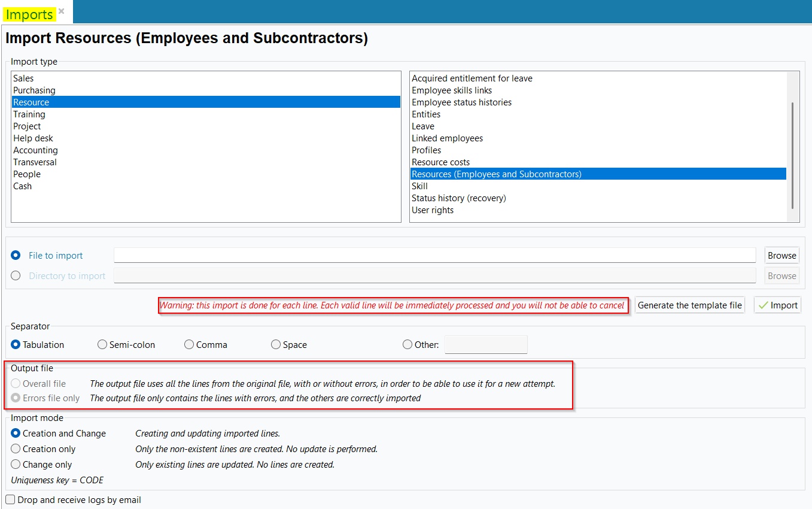Browse for the file to import
This screenshot has width=812, height=509.
781,256
